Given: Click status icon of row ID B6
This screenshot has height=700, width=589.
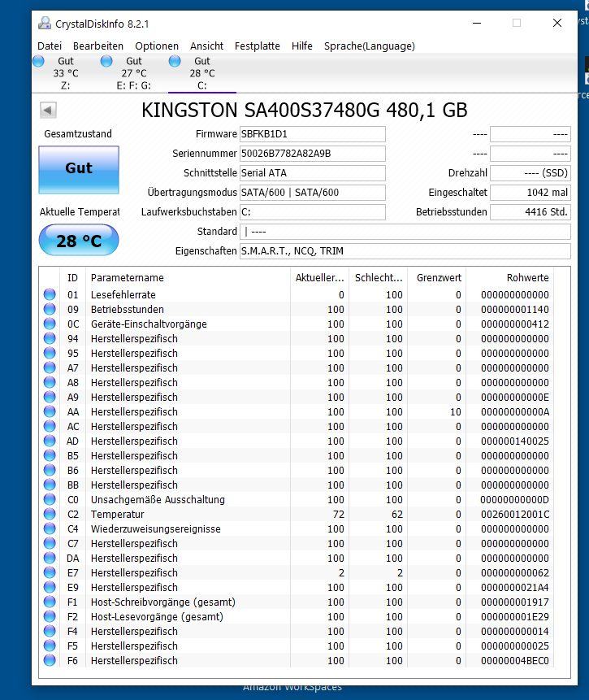Looking at the screenshot, I should pos(50,470).
